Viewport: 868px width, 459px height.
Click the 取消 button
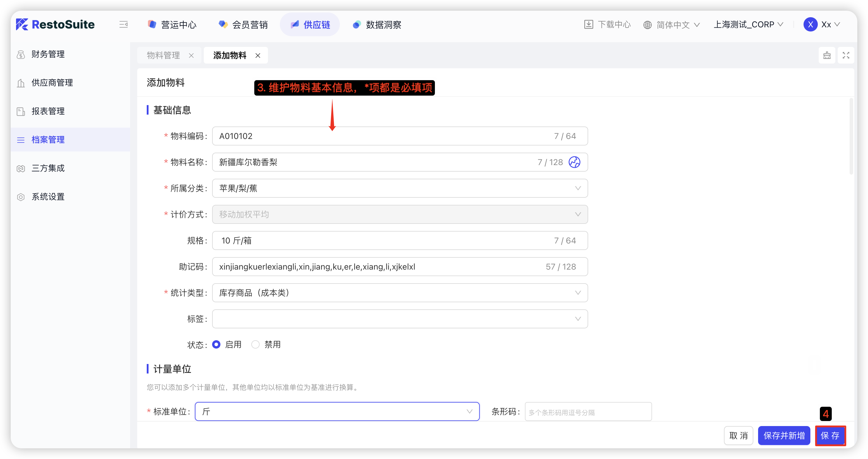point(738,436)
